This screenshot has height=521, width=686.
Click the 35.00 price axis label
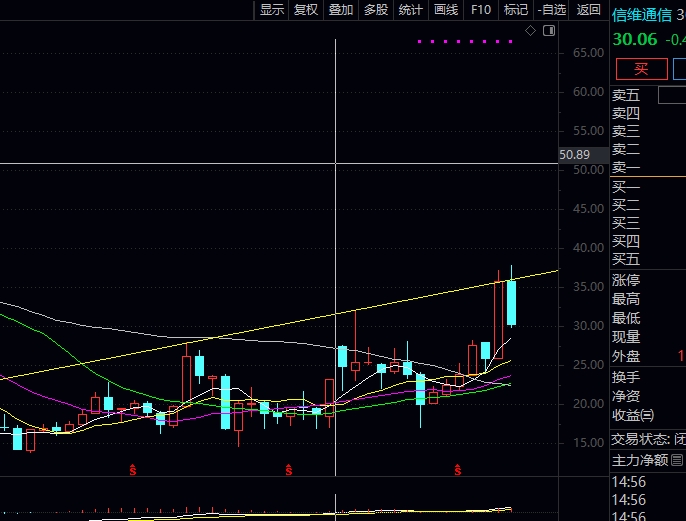tap(588, 287)
